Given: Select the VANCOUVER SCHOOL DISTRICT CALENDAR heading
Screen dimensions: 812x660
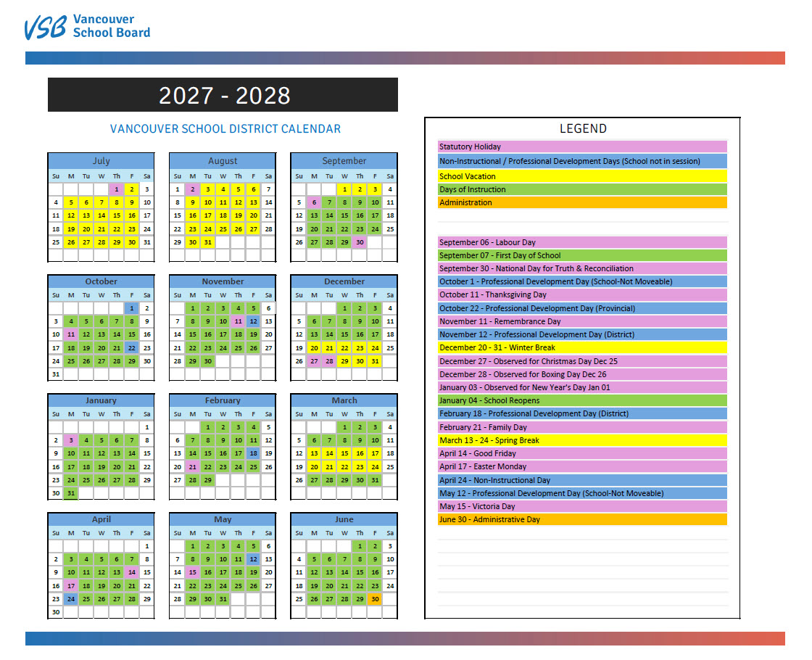Looking at the screenshot, I should 225,128.
